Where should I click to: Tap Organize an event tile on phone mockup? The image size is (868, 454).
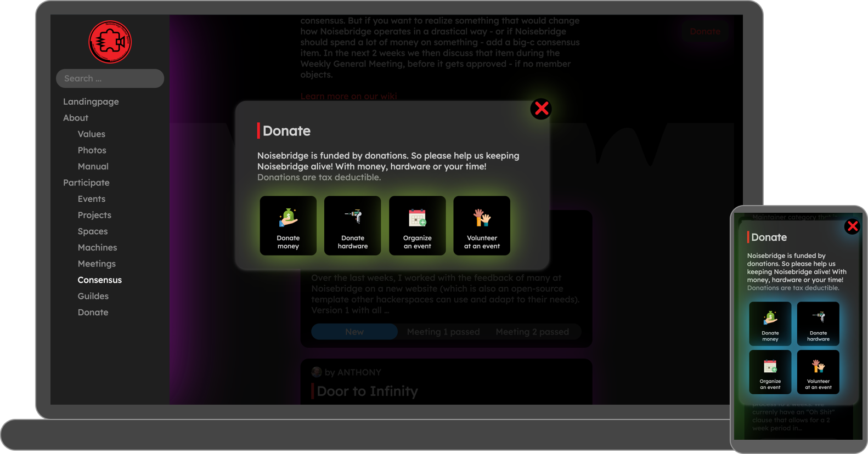(770, 372)
